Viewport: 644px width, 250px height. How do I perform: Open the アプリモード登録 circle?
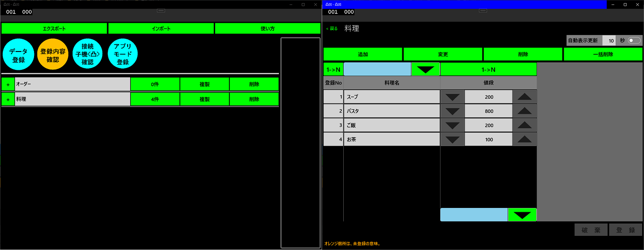coord(122,54)
